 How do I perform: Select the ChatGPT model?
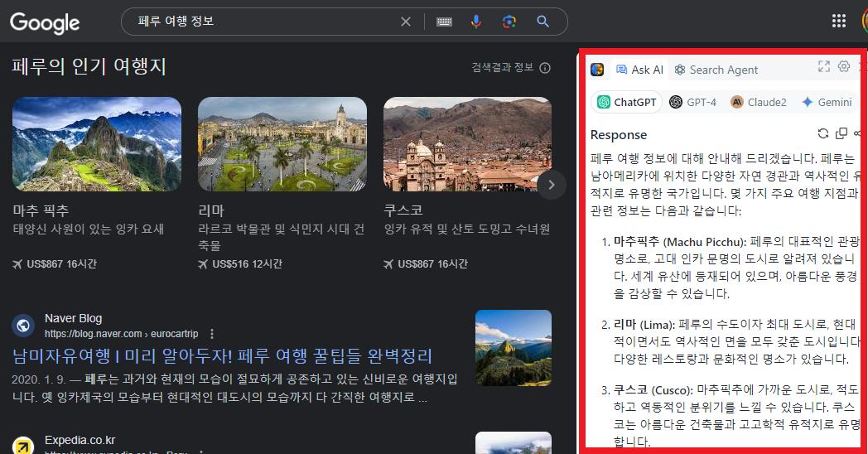pyautogui.click(x=627, y=102)
